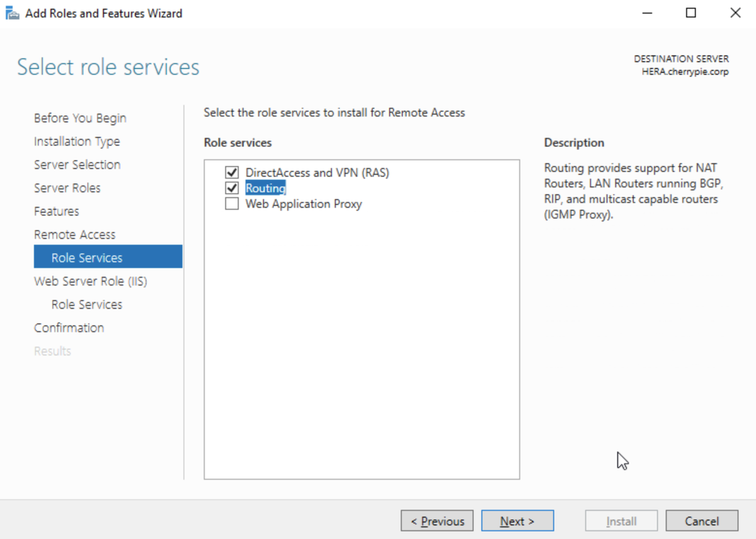Click the highlighted Role Services sidebar entry
Viewport: 756px width, 539px height.
pos(86,257)
